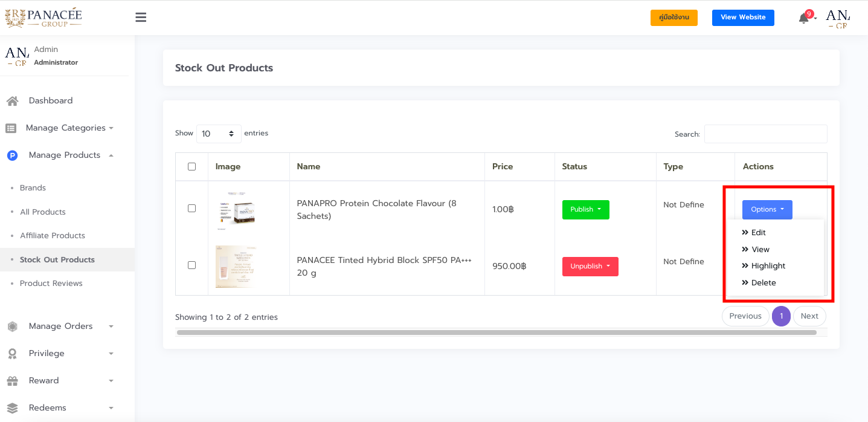Click the orange user manual button

[x=674, y=18]
